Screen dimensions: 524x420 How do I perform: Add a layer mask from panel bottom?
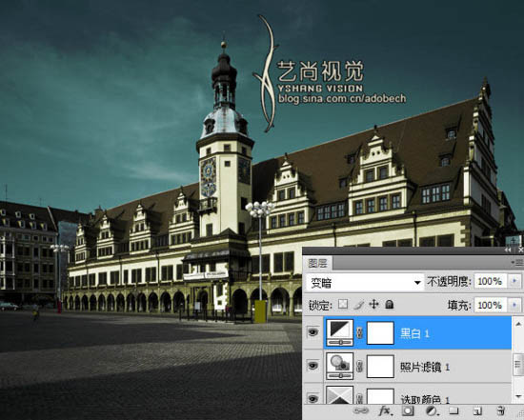click(x=408, y=410)
